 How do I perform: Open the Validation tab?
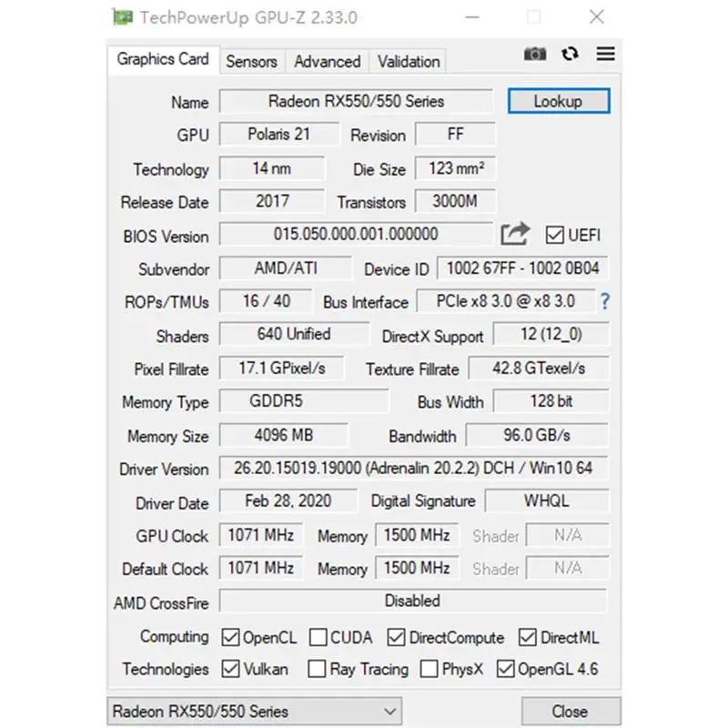click(x=409, y=61)
